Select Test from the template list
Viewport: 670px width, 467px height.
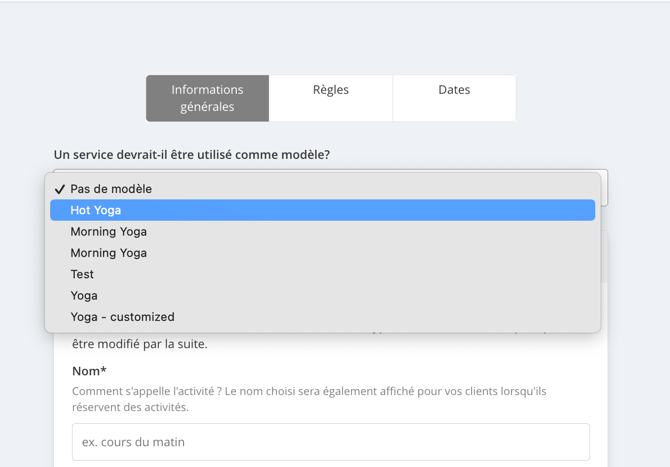(x=323, y=274)
